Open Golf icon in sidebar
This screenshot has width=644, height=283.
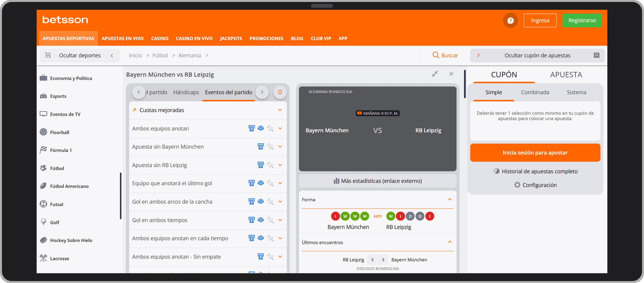[x=43, y=222]
